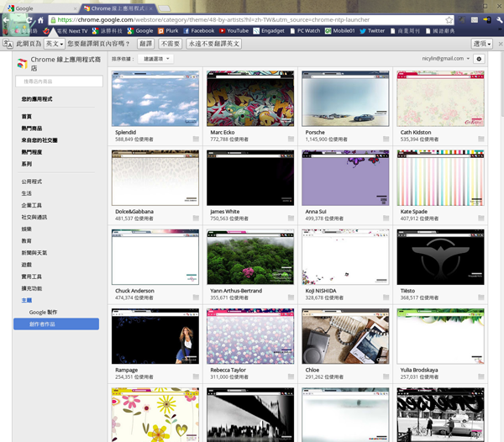Select 熱門商品 in the sidebar
The image size is (504, 442).
click(x=32, y=129)
